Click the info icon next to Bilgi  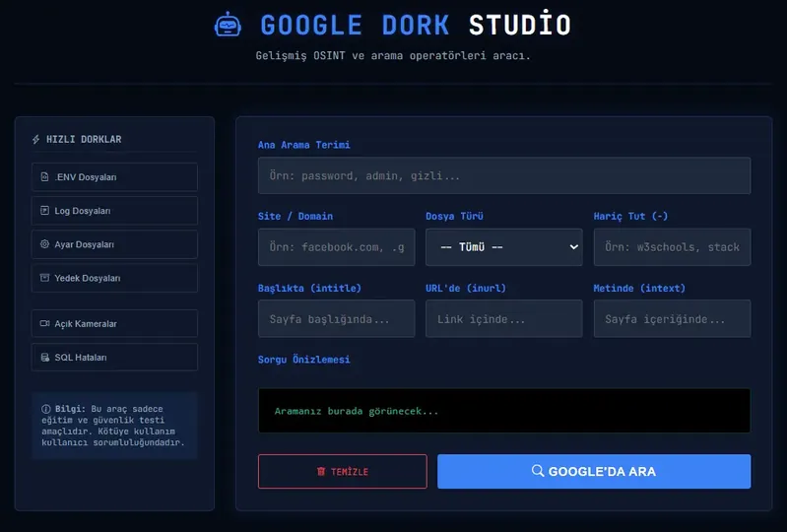[45, 409]
